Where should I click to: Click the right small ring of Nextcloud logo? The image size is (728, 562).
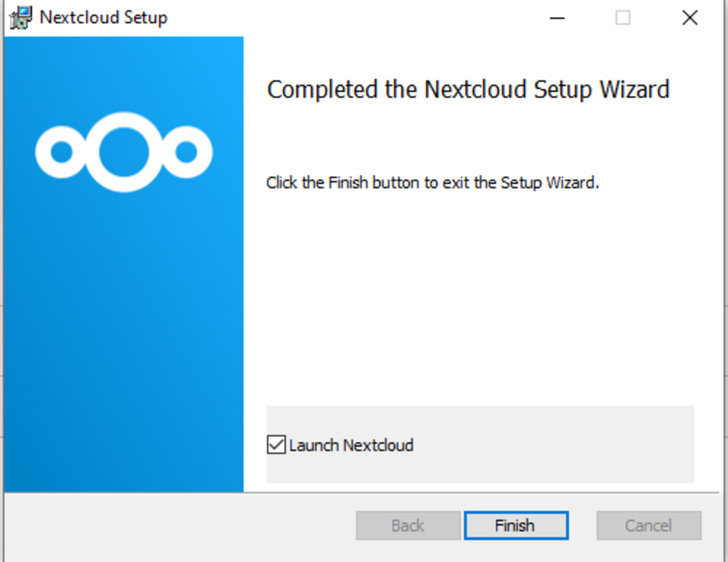click(186, 152)
